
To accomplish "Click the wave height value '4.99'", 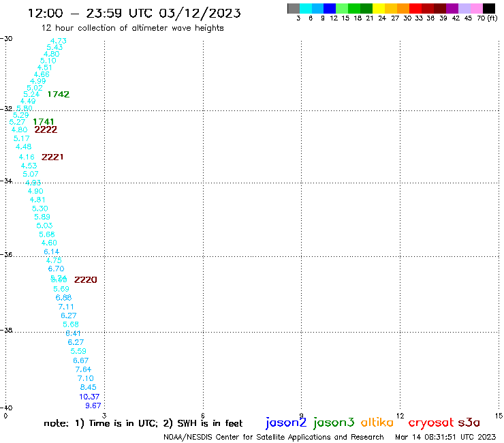I will 38,81.
